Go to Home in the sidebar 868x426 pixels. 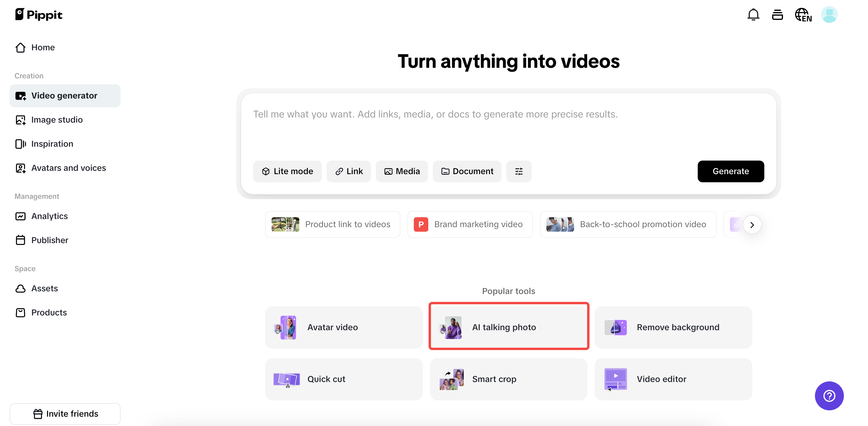coord(43,47)
